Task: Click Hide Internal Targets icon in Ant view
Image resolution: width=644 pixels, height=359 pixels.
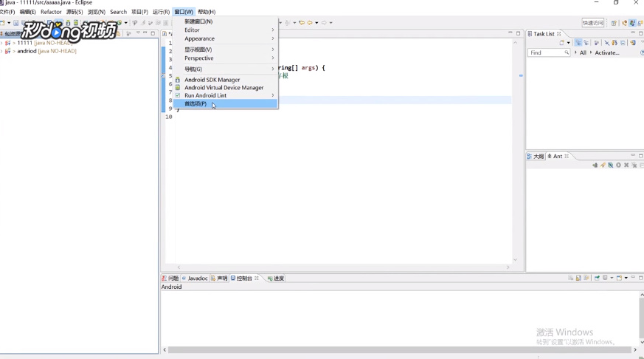Action: [x=611, y=165]
